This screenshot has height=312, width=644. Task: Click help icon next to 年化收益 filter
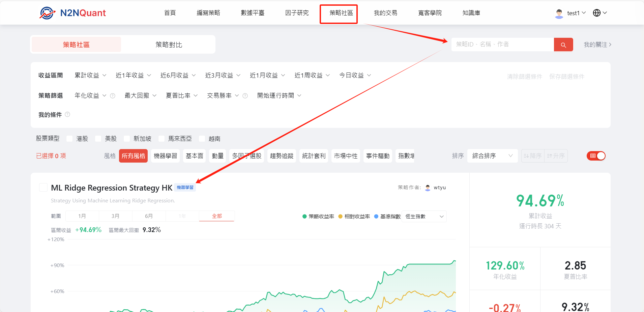click(x=113, y=96)
